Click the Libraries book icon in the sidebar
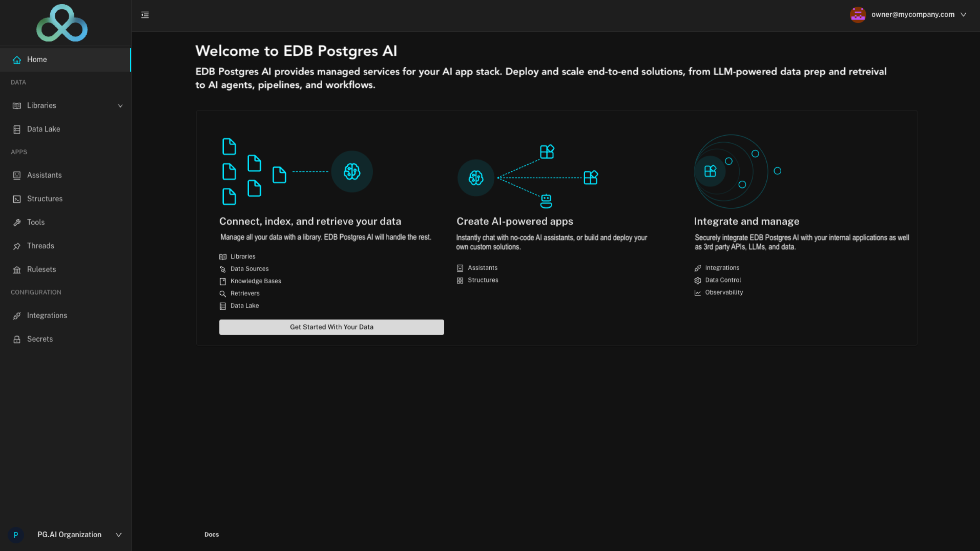The width and height of the screenshot is (980, 551). coord(17,106)
